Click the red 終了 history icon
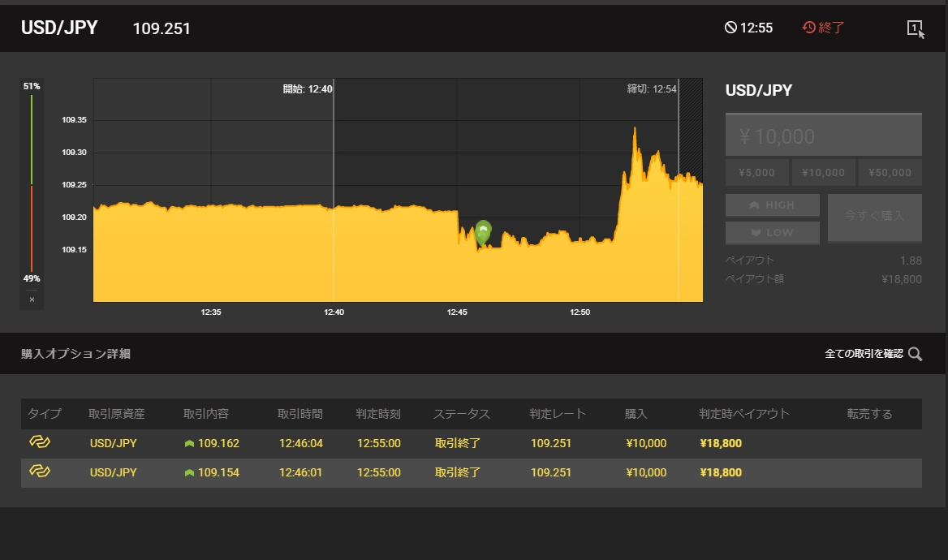 tap(809, 28)
